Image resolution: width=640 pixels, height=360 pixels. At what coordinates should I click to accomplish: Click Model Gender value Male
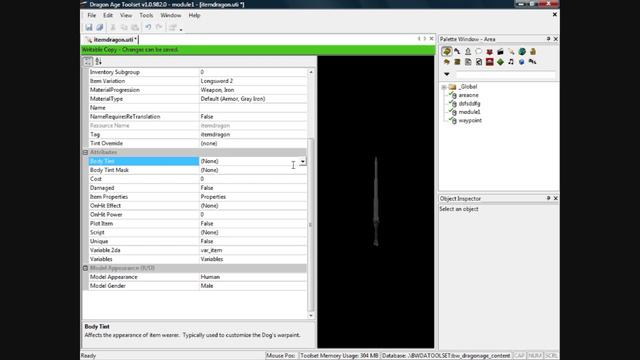[207, 286]
